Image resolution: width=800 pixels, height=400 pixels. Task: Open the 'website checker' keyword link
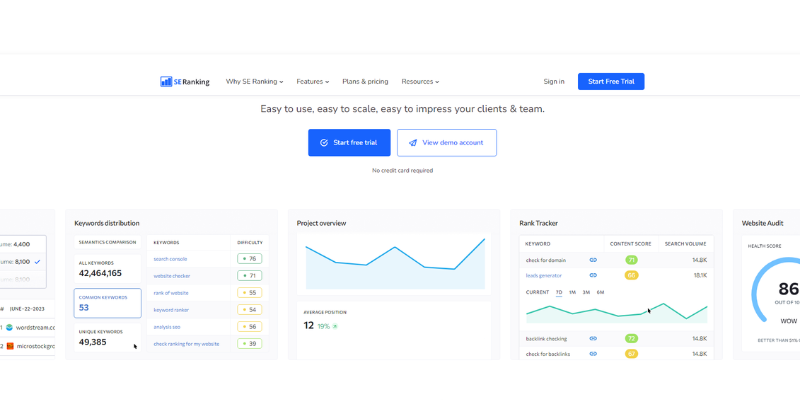point(171,276)
